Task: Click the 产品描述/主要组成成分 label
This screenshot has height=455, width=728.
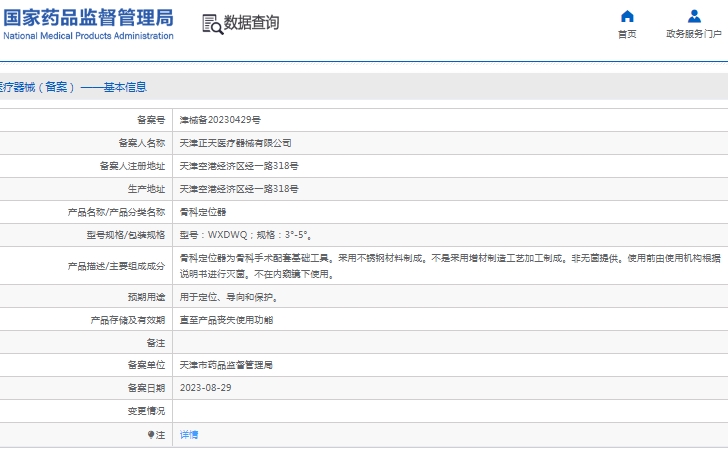Action: 116,266
